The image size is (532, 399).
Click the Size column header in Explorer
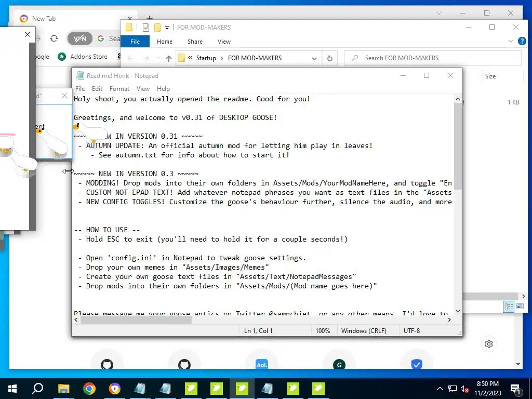pos(490,76)
